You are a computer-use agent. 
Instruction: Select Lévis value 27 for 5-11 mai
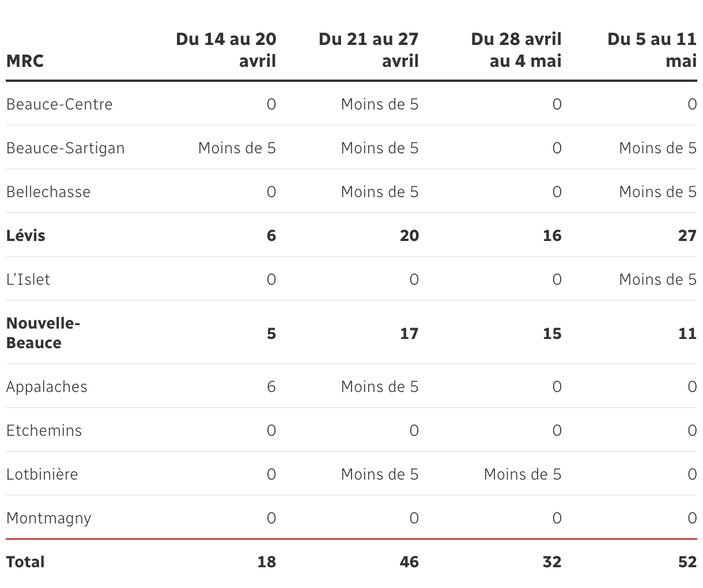(687, 236)
